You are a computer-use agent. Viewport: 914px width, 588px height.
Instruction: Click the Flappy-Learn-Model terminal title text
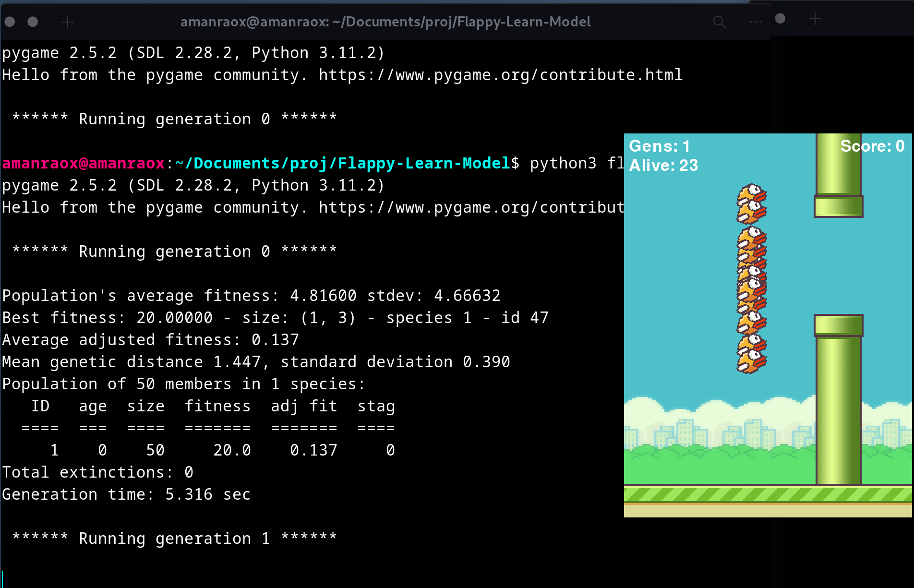click(x=385, y=22)
